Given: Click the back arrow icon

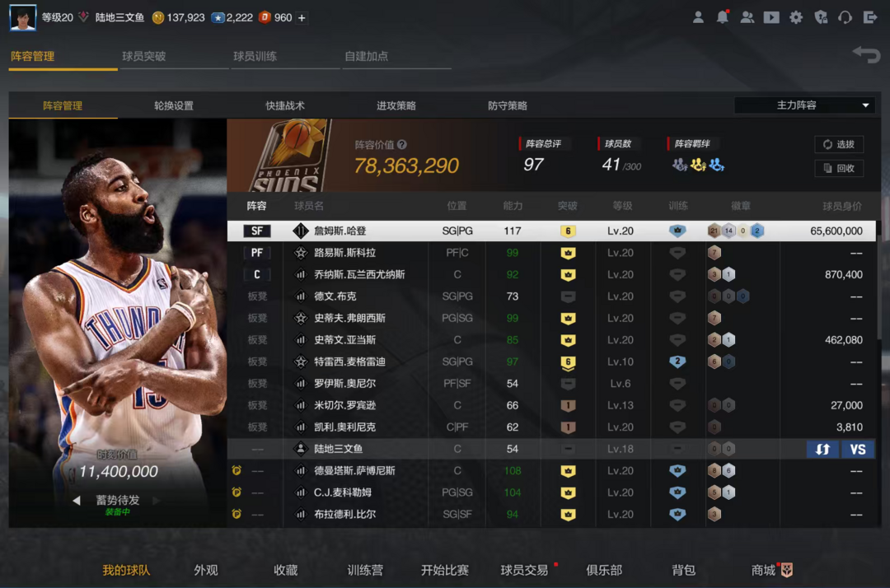Looking at the screenshot, I should click(866, 54).
